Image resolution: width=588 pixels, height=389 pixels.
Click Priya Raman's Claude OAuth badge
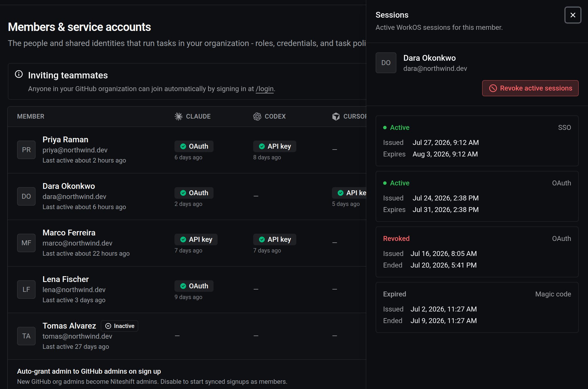tap(194, 146)
